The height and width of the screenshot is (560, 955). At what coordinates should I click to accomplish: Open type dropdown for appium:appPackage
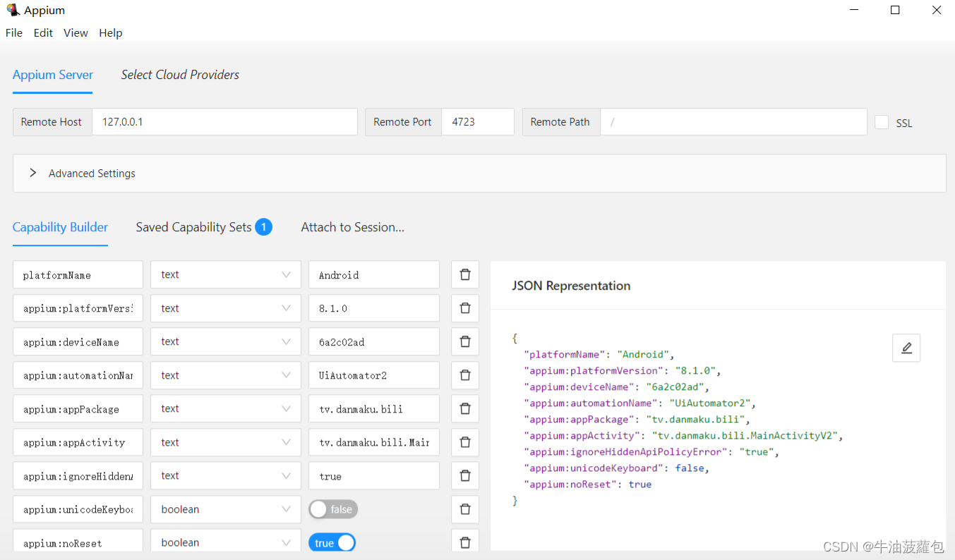tap(226, 408)
